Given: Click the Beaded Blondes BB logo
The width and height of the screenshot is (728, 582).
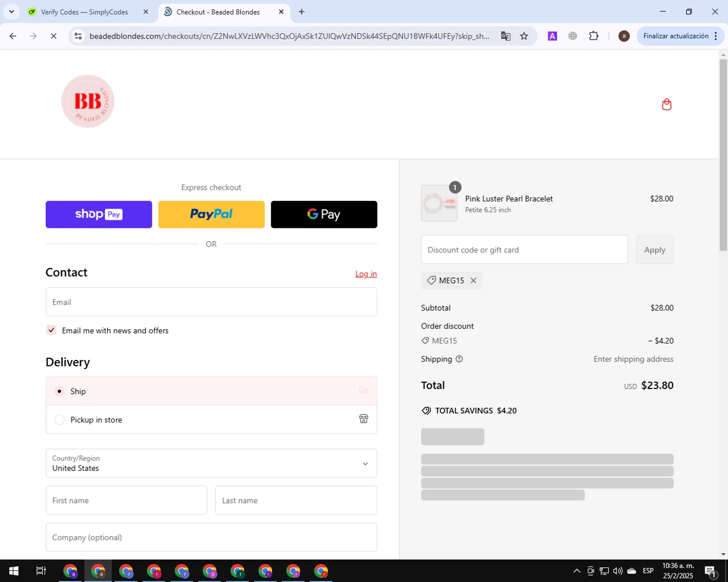Looking at the screenshot, I should (x=88, y=101).
